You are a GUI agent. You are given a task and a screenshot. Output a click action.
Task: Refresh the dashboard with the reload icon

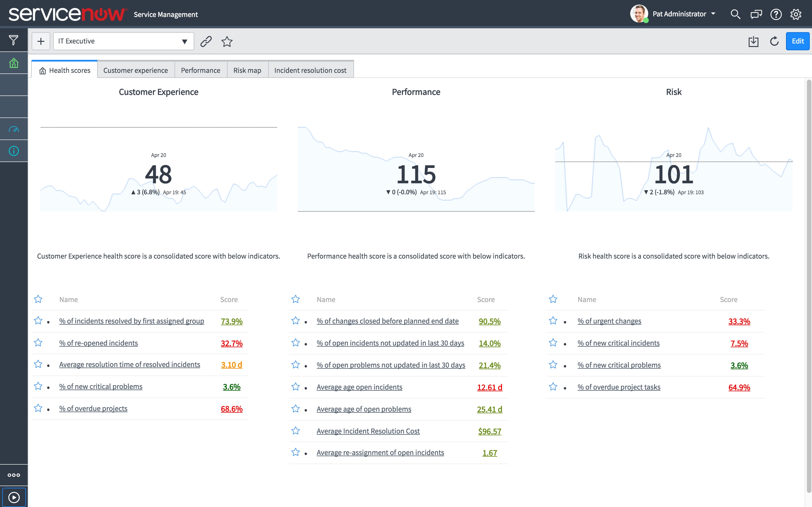coord(774,41)
